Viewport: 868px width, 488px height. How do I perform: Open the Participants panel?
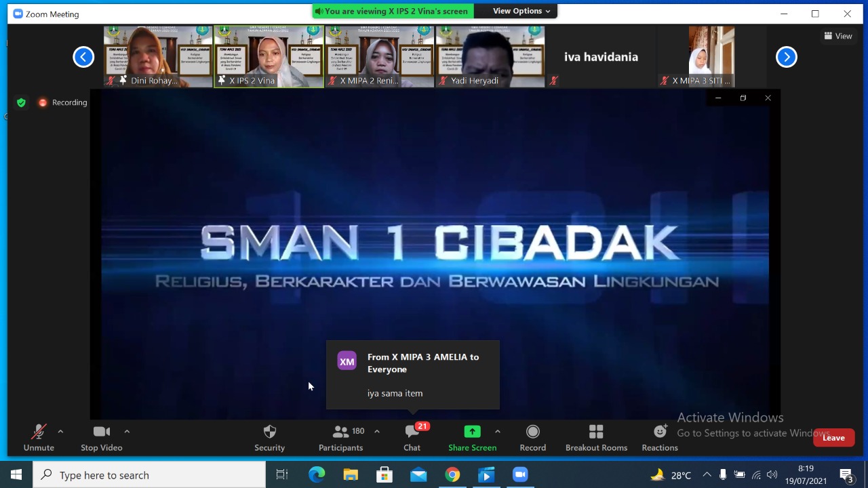[341, 438]
